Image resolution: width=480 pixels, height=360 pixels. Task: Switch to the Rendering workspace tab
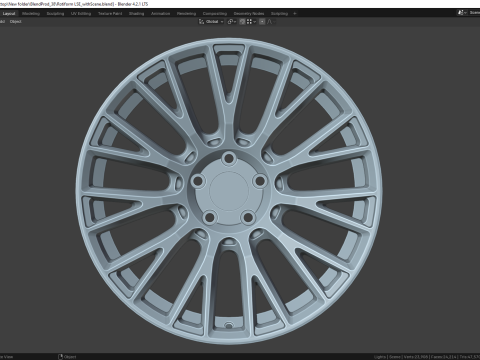pyautogui.click(x=186, y=14)
